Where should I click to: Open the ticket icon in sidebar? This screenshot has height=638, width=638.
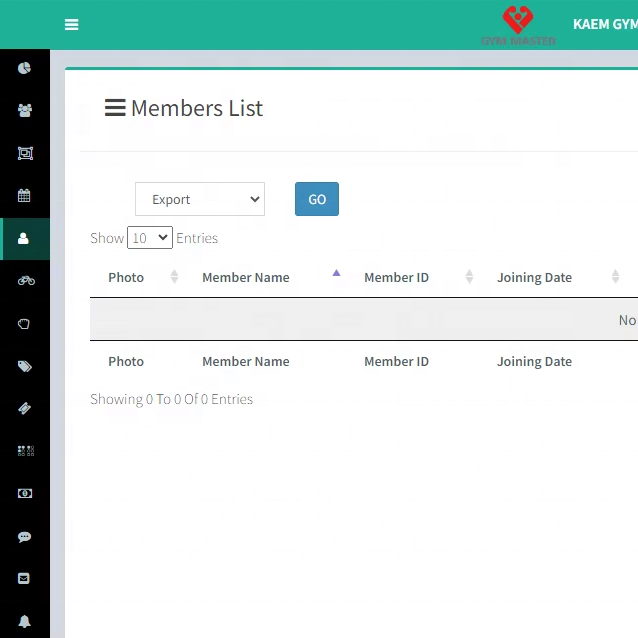(25, 408)
